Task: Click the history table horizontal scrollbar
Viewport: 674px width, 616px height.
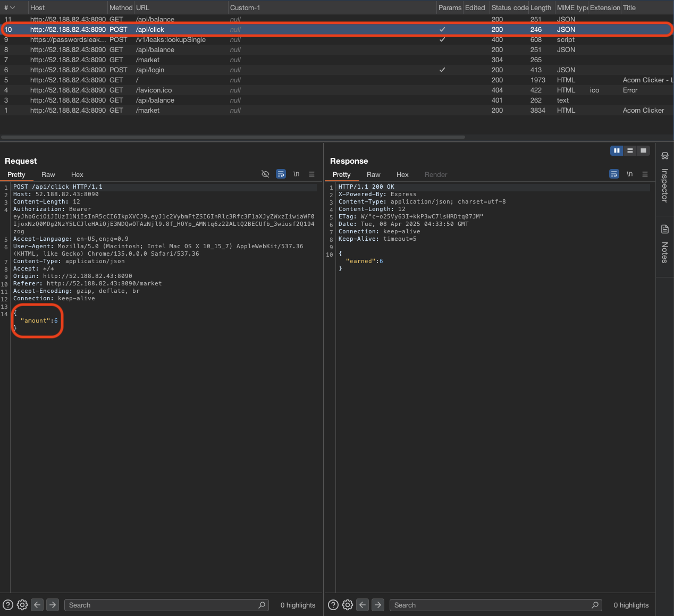Action: coord(233,137)
